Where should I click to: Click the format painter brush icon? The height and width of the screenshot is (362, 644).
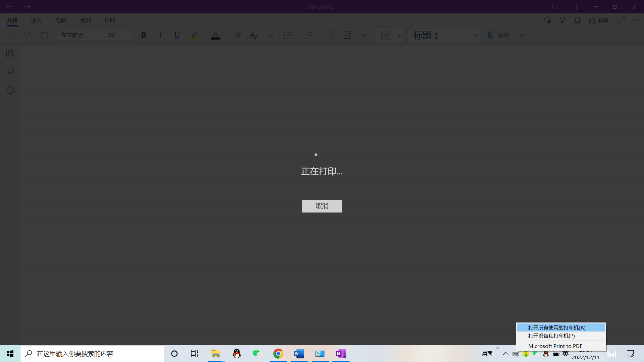[237, 35]
